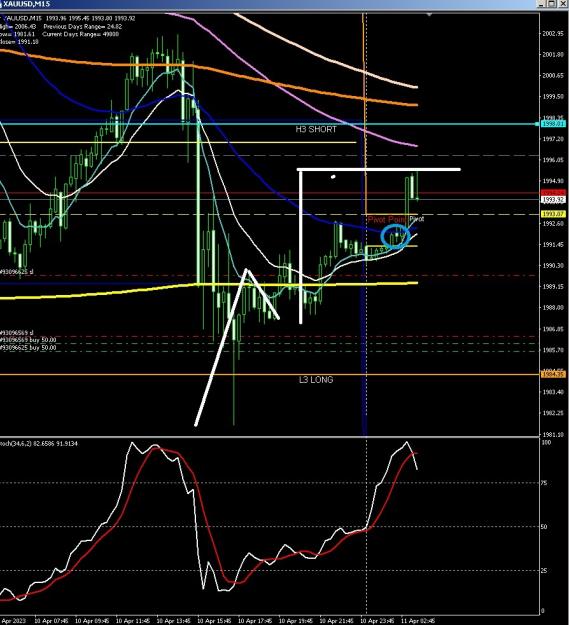Click the cyan 1998 price tag on scale
The height and width of the screenshot is (625, 569).
[553, 124]
